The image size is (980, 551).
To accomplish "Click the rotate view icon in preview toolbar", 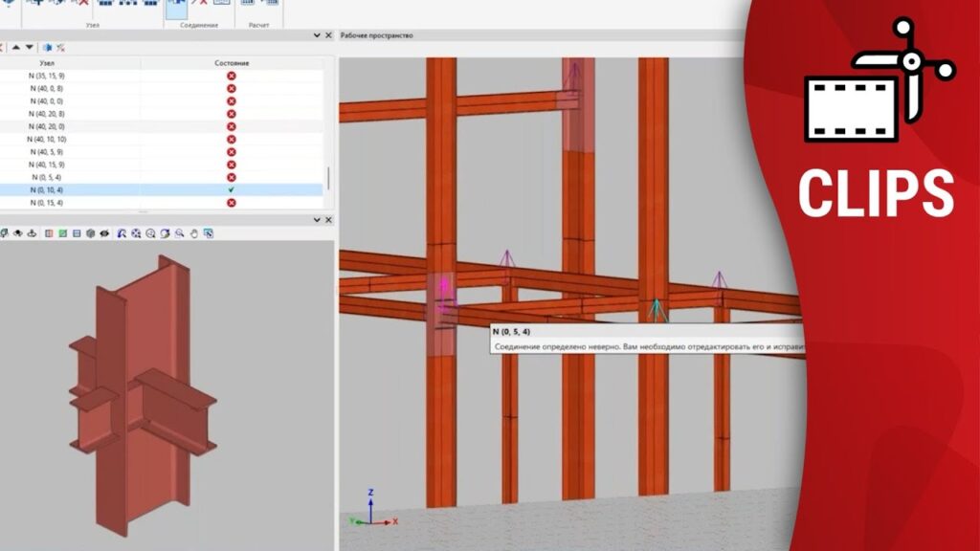I will pos(165,232).
